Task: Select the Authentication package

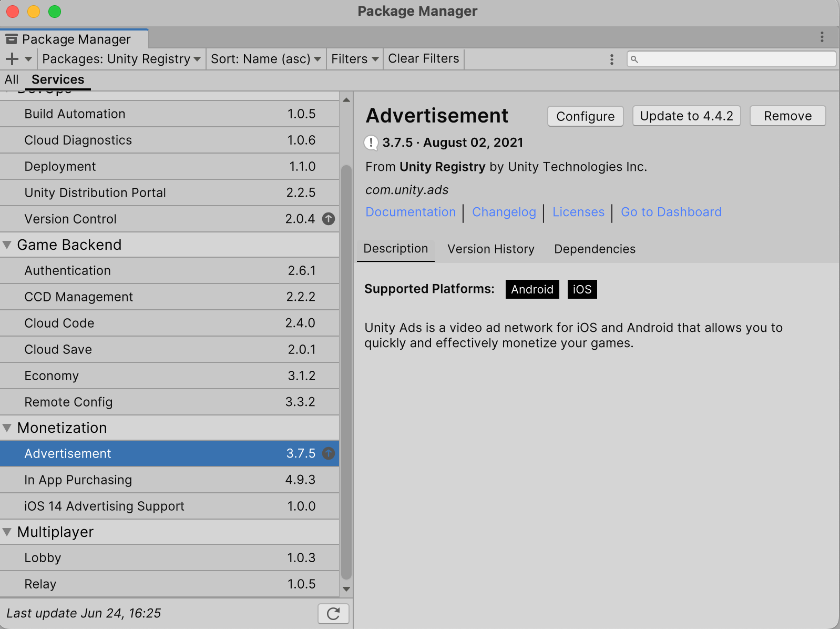Action: pyautogui.click(x=169, y=270)
